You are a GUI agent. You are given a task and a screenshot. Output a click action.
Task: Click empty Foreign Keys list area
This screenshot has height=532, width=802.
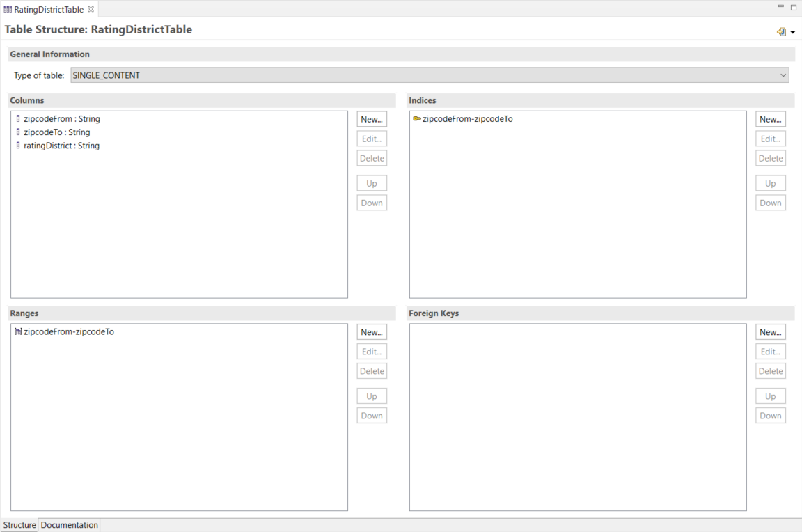[x=577, y=416]
